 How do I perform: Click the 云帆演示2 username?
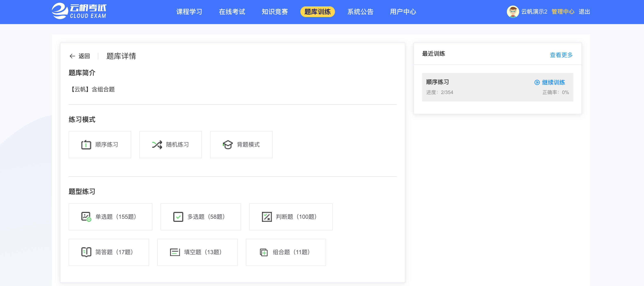point(534,12)
